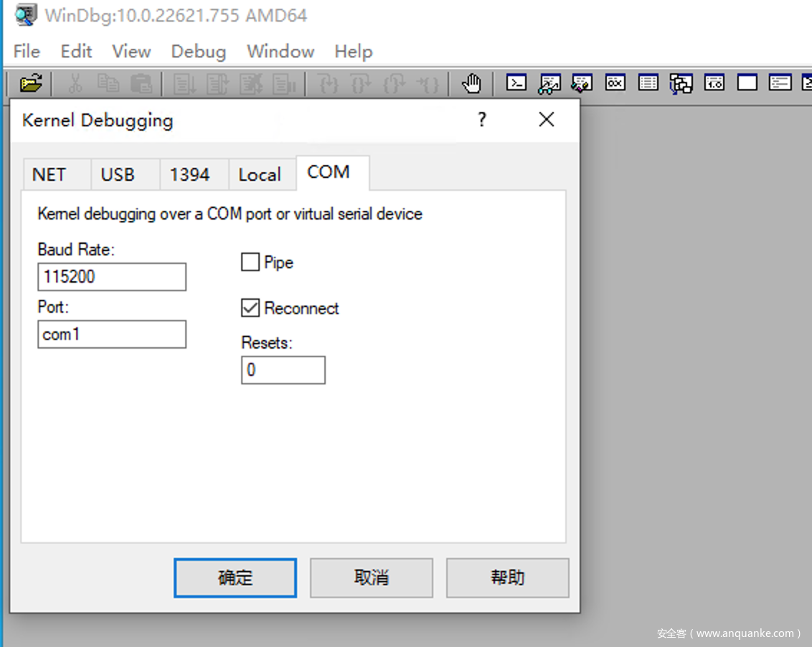The width and height of the screenshot is (812, 647).
Task: Click the Processes and Threads window icon
Action: point(780,83)
